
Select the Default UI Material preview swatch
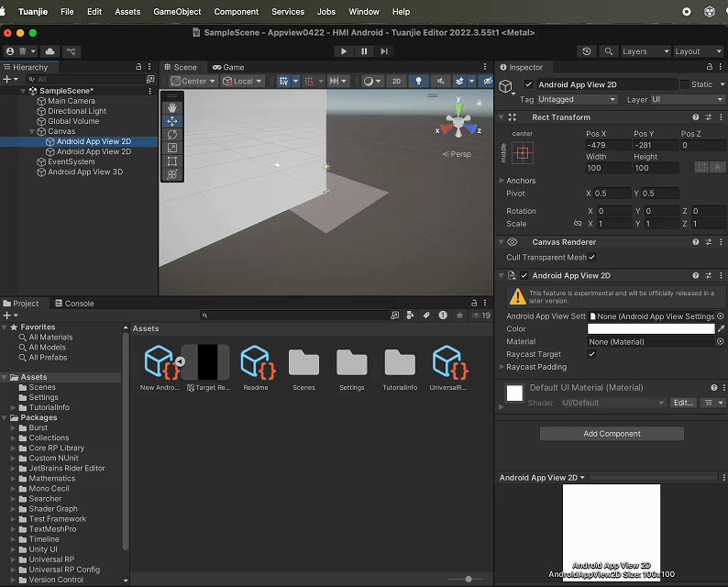tap(514, 393)
